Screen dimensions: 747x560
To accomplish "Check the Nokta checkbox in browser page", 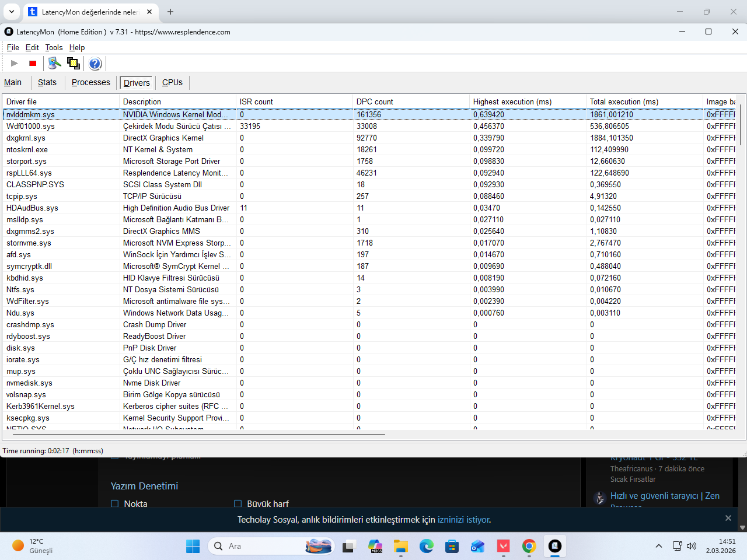I will 114,504.
